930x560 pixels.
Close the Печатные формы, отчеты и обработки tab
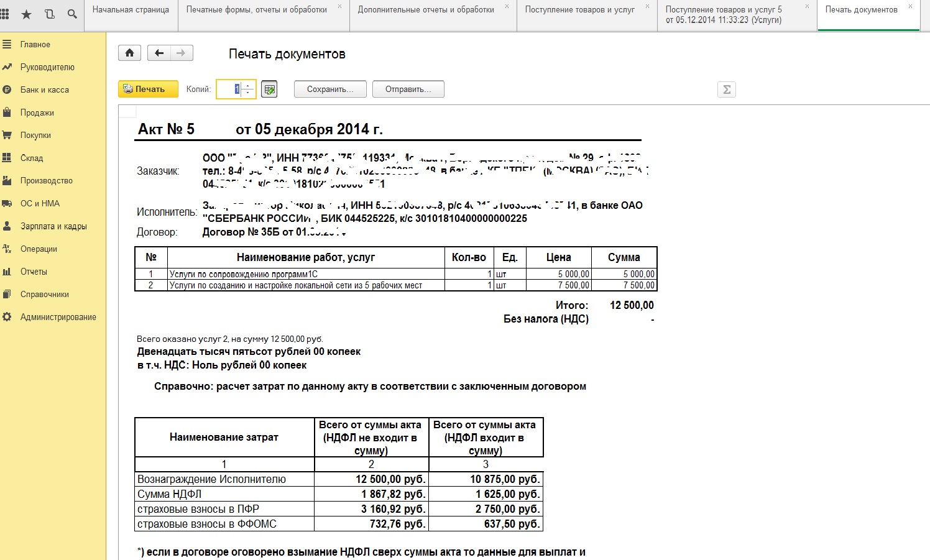tap(339, 6)
